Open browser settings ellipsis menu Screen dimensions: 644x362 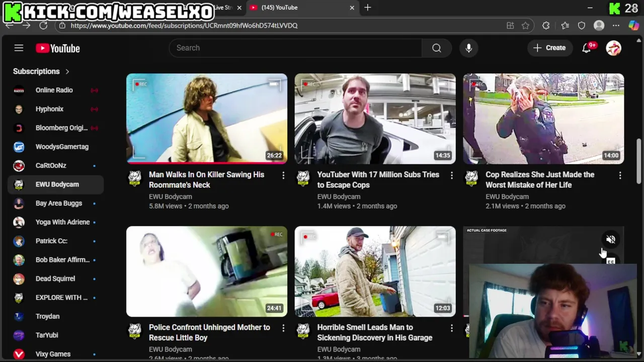tap(616, 25)
